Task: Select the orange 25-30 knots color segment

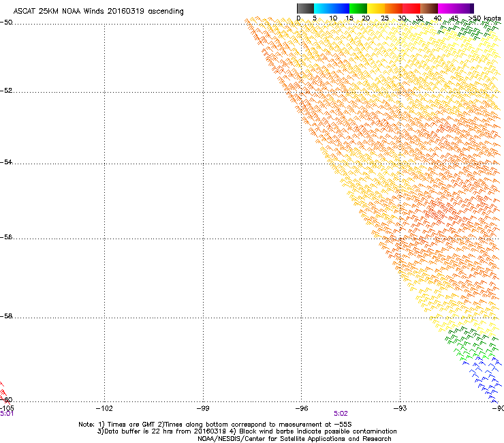Action: tap(394, 8)
